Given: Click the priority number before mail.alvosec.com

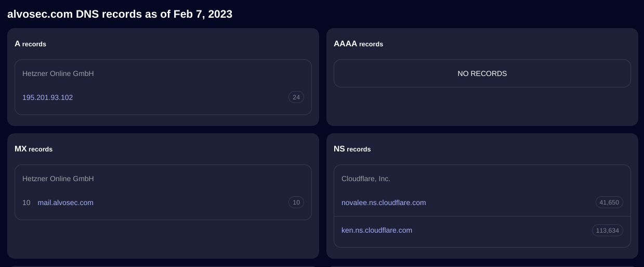Looking at the screenshot, I should [27, 202].
